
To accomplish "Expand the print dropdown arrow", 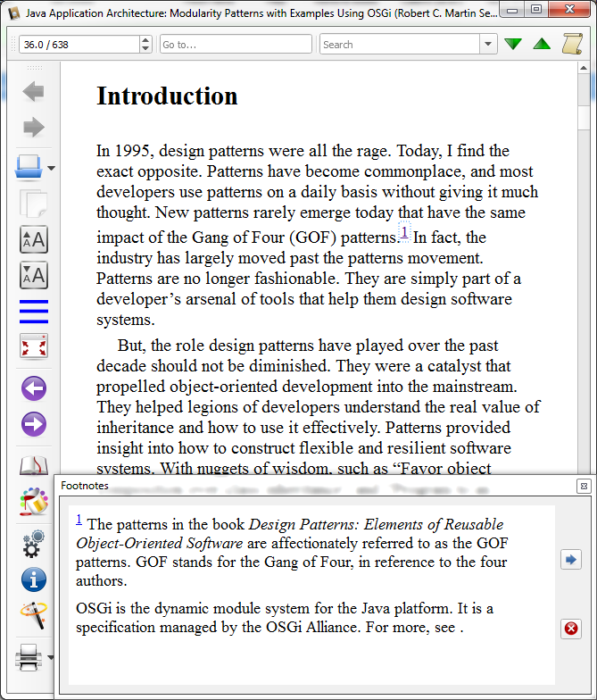I will (50, 657).
